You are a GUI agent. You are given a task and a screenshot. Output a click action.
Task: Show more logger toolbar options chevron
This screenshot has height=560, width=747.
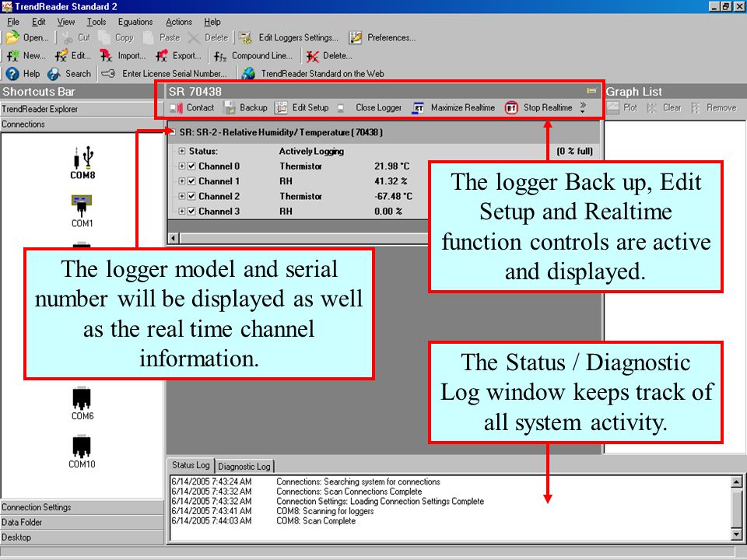click(x=583, y=107)
